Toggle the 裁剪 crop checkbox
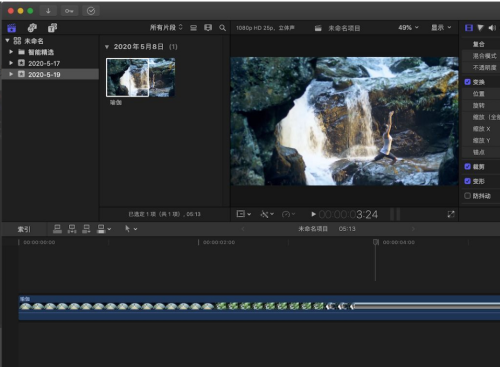 [467, 167]
